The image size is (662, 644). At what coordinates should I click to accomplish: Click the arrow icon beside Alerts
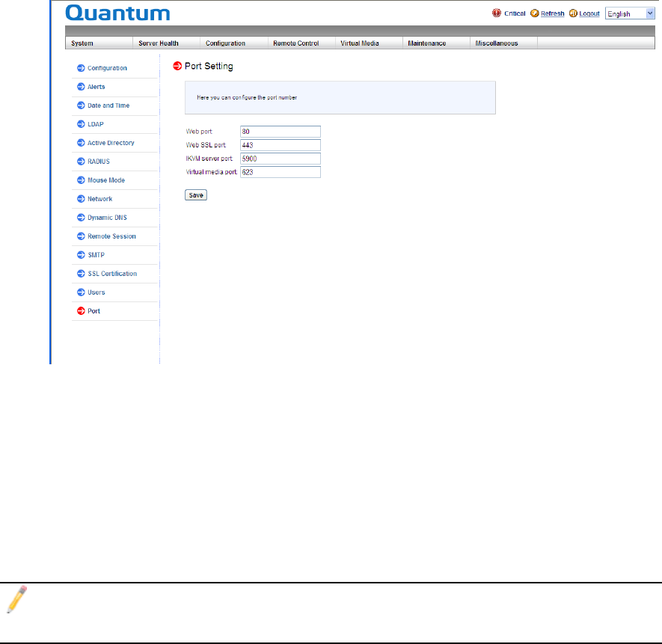[81, 87]
